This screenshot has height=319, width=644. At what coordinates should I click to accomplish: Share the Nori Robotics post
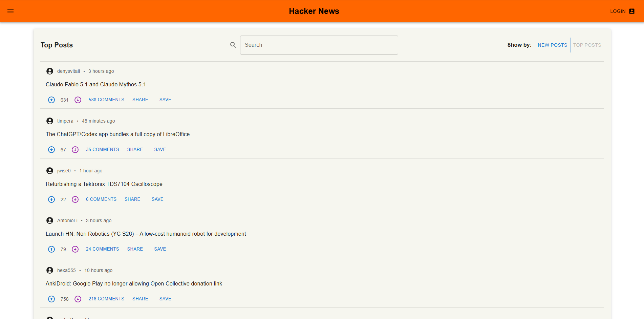(135, 249)
